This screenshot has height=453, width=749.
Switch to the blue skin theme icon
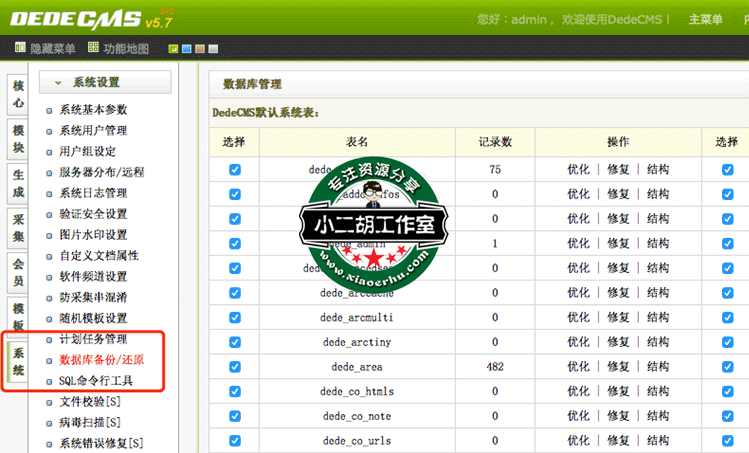pyautogui.click(x=187, y=48)
